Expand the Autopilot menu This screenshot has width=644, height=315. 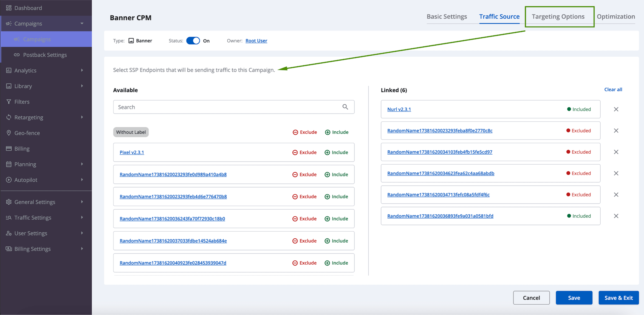[x=82, y=180]
